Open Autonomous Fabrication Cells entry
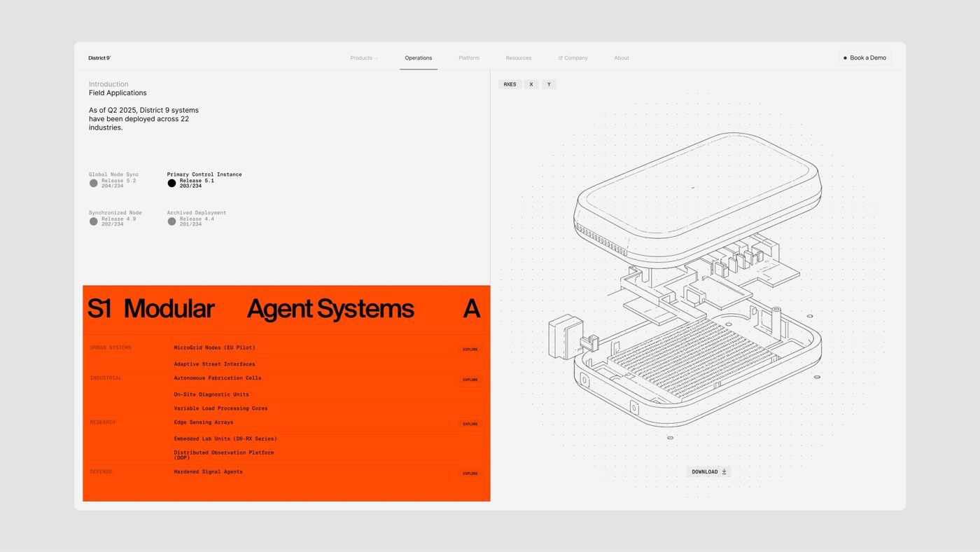980x552 pixels. [x=218, y=378]
